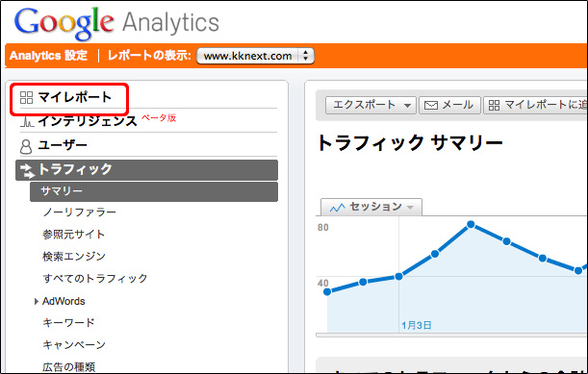
Task: Open マイレポート in the sidebar
Action: click(x=75, y=97)
